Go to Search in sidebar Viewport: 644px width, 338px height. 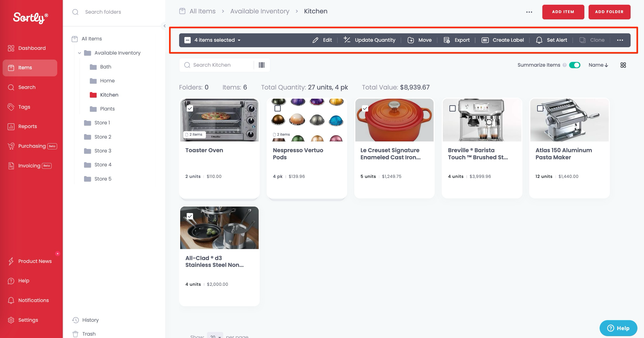22,87
